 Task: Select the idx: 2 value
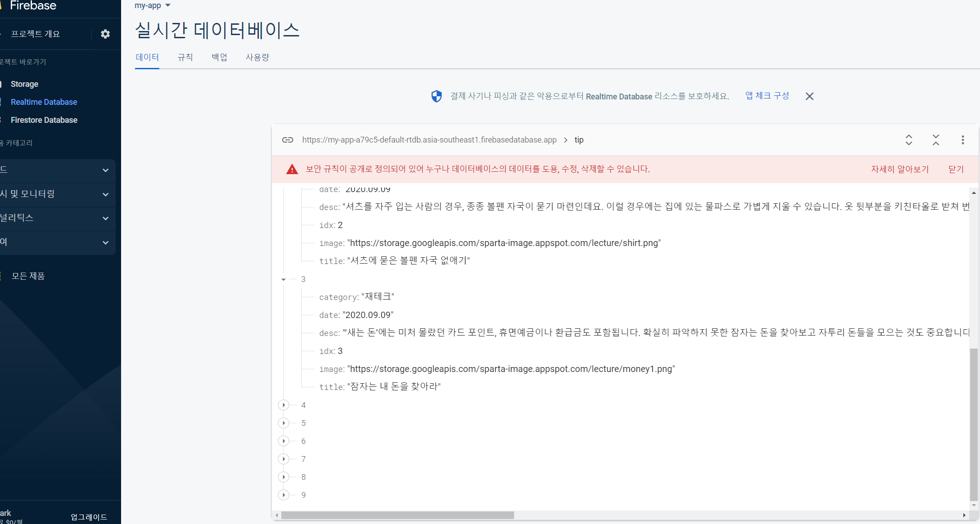(x=340, y=225)
